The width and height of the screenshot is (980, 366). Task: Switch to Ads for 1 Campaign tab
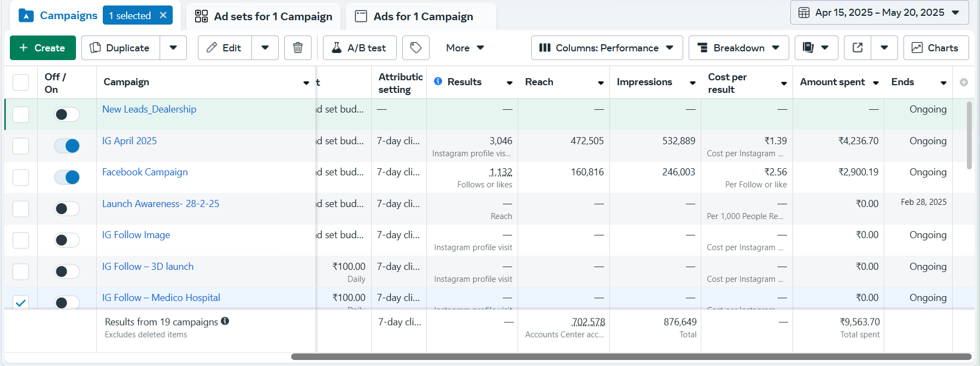click(421, 16)
